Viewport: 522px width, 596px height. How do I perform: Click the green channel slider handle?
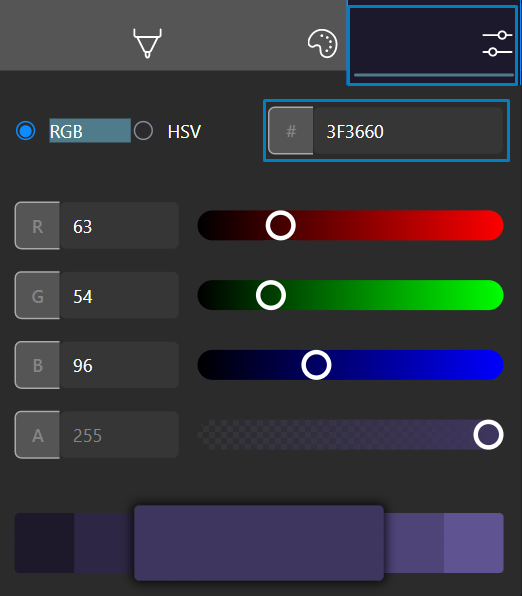click(x=271, y=295)
